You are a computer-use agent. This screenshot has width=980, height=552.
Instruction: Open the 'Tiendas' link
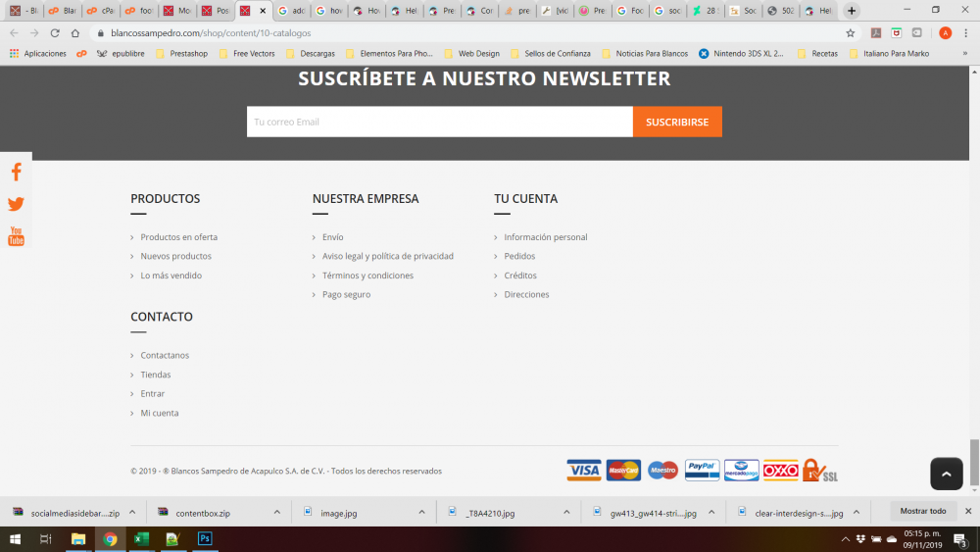155,375
